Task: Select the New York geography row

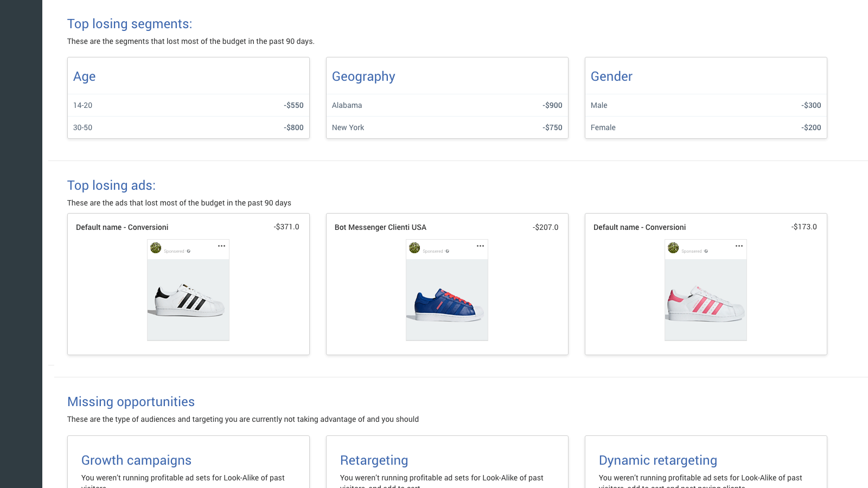Action: (x=447, y=127)
